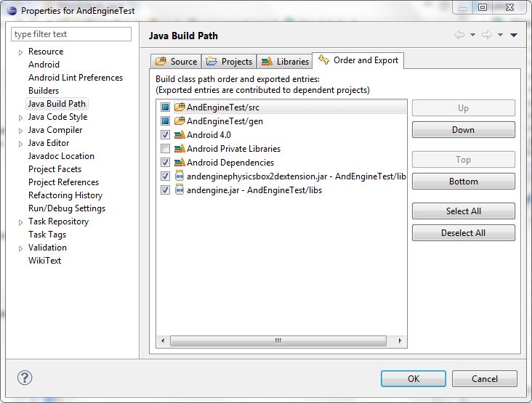
Task: Open the Project Facets page
Action: (x=55, y=169)
